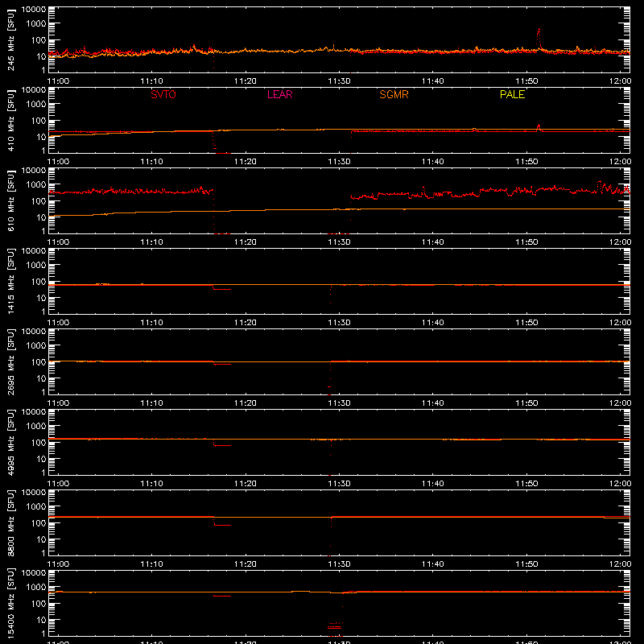This screenshot has width=644, height=644.
Task: Click the 11:10 tick label under 245 MHz panel
Action: (151, 81)
